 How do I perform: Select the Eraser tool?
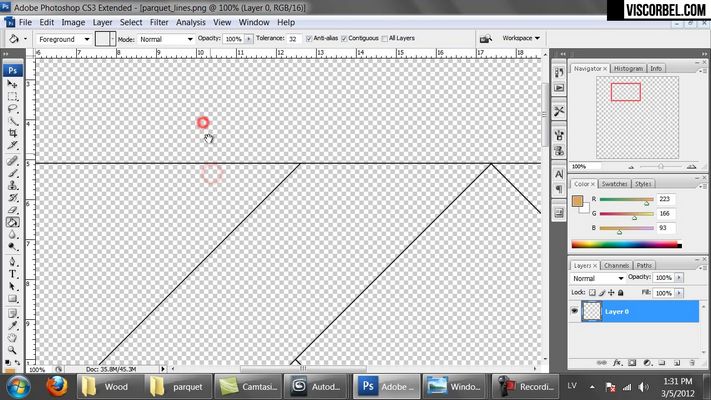tap(12, 210)
